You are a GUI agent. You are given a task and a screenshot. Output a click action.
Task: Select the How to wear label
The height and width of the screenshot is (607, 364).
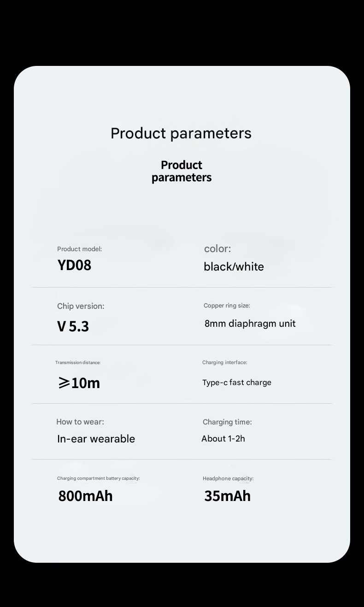coord(80,422)
